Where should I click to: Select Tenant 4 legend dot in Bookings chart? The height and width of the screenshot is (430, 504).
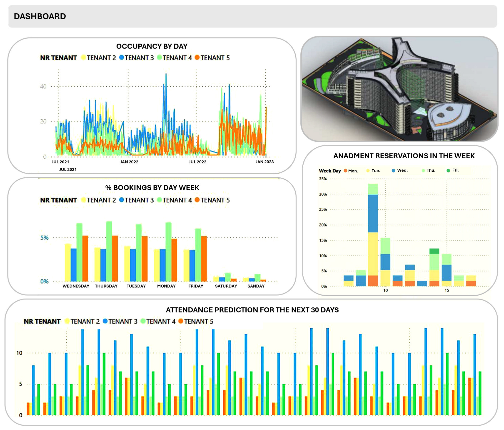pos(159,200)
